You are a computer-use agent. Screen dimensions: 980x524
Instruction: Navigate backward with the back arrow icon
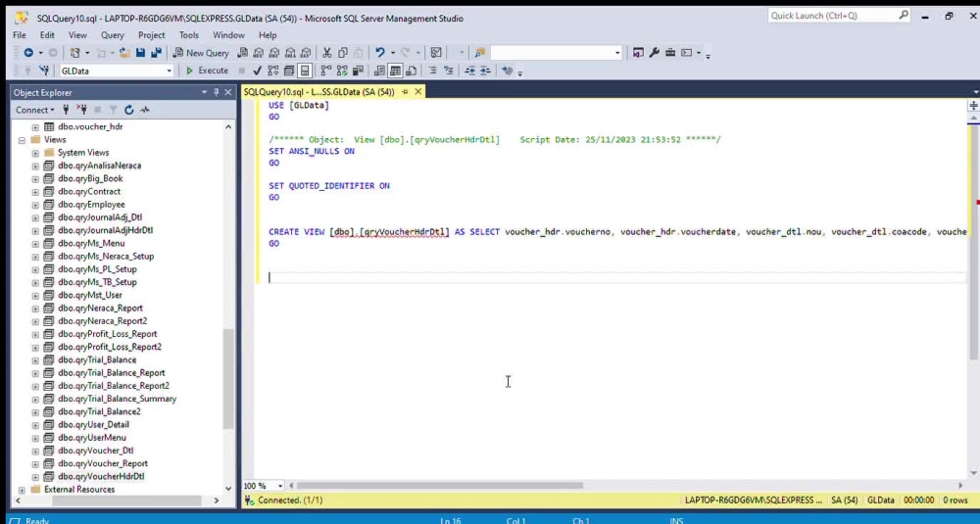[x=28, y=53]
